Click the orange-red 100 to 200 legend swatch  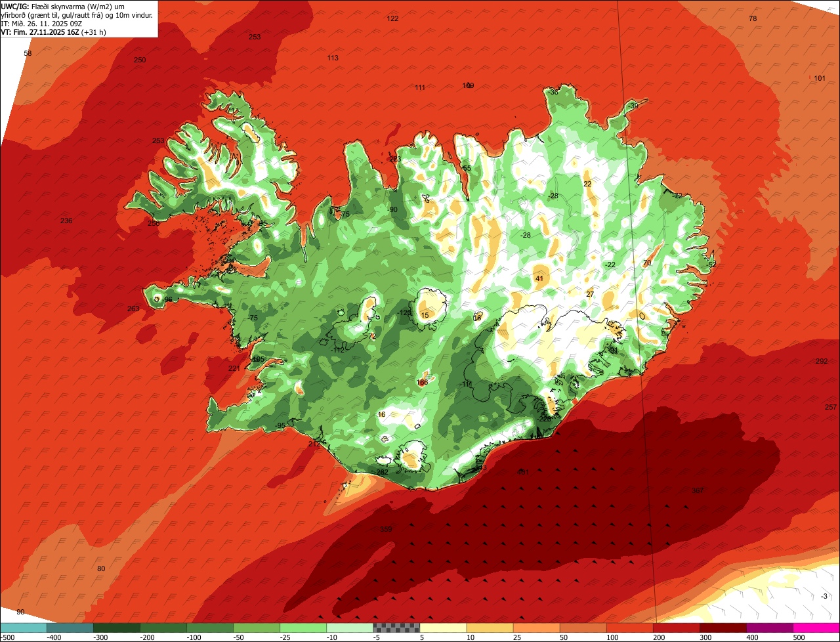pos(629,628)
